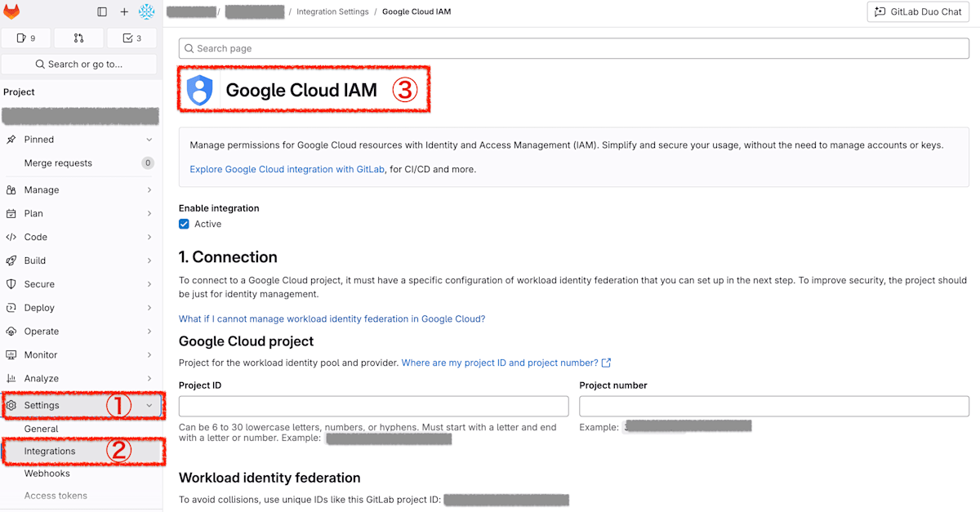Open GitLab Duo Chat
The width and height of the screenshot is (980, 512).
[919, 12]
